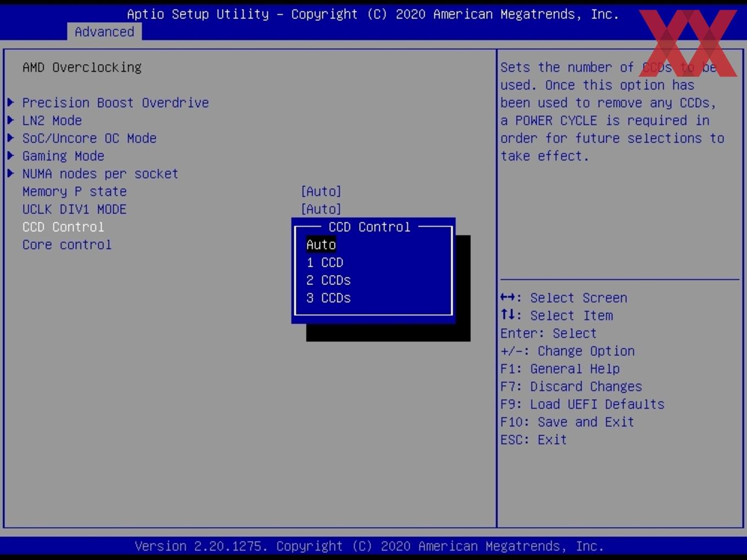
Task: Change UCLK DIV1 MODE [Auto] value
Action: 321,209
